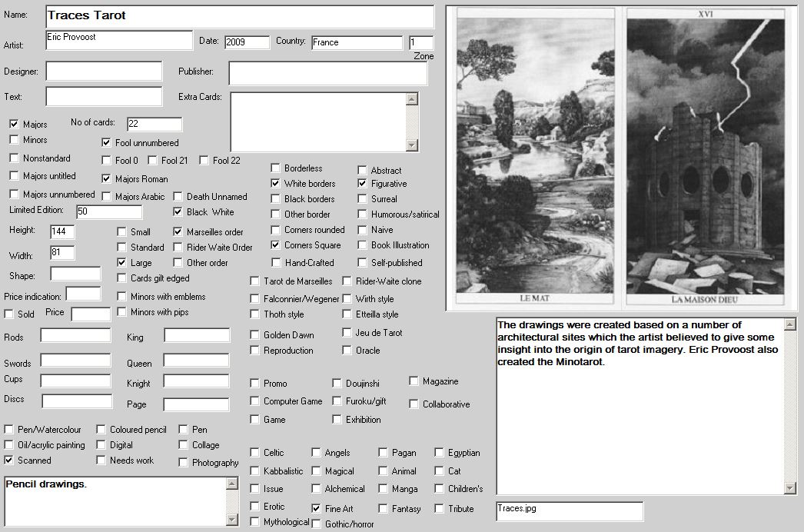Enable the Surreal checkbox
804x532 pixels.
click(363, 199)
